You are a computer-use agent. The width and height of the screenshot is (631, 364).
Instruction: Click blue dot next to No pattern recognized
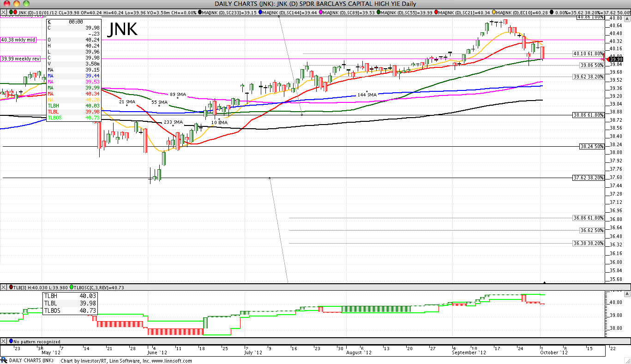[11, 341]
